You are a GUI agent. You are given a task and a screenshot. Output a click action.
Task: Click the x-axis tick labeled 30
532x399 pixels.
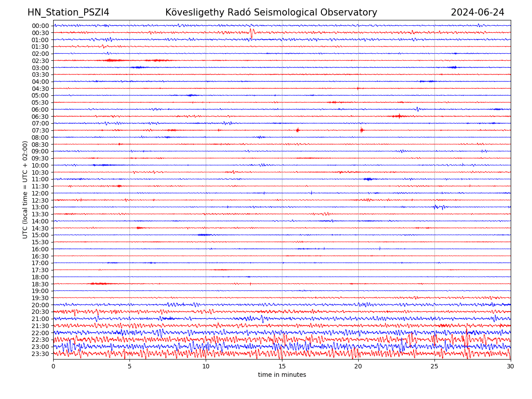tap(511, 367)
